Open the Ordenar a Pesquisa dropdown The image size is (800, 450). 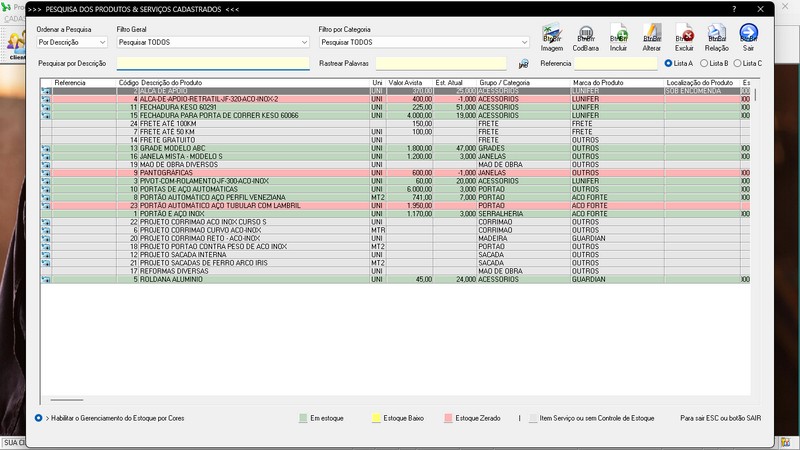point(72,42)
